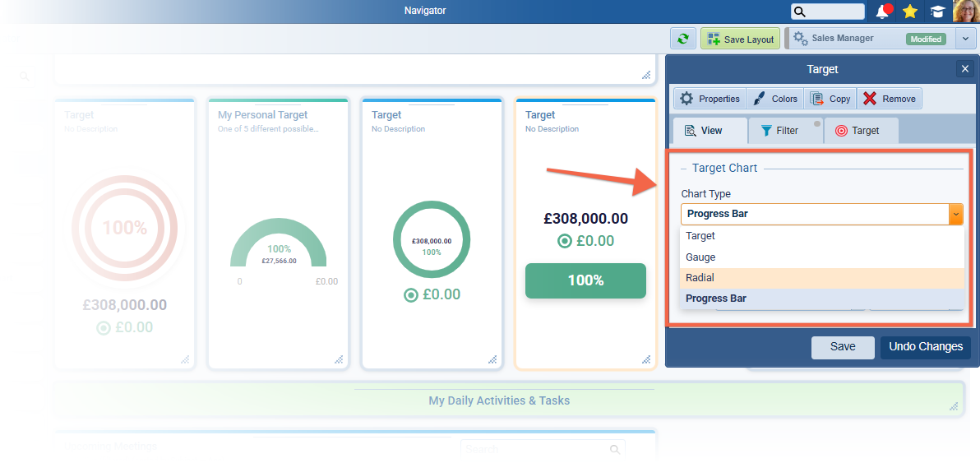The height and width of the screenshot is (463, 980).
Task: Open Properties in the Target panel
Action: (x=710, y=99)
